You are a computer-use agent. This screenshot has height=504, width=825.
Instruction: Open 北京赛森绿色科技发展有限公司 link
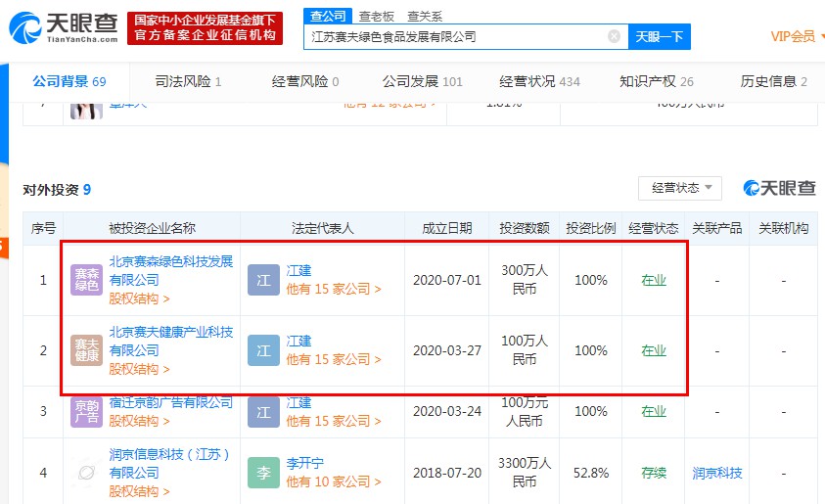click(170, 270)
